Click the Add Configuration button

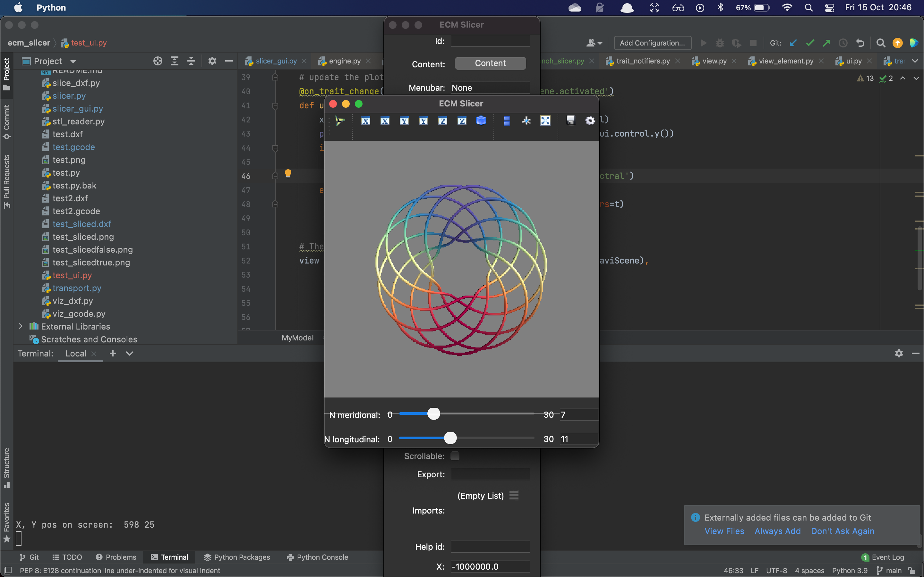[652, 43]
